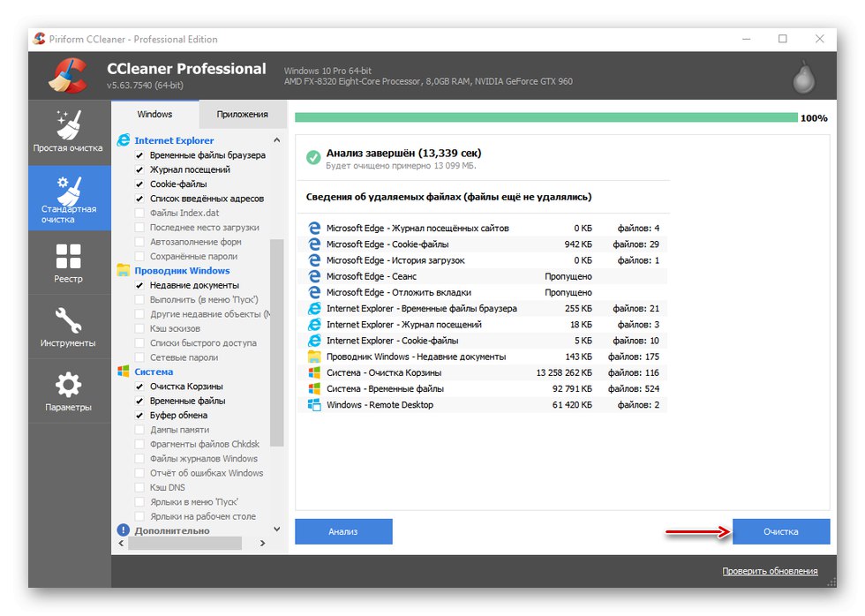Expand the Система group header
This screenshot has height=616, width=865.
(x=154, y=372)
